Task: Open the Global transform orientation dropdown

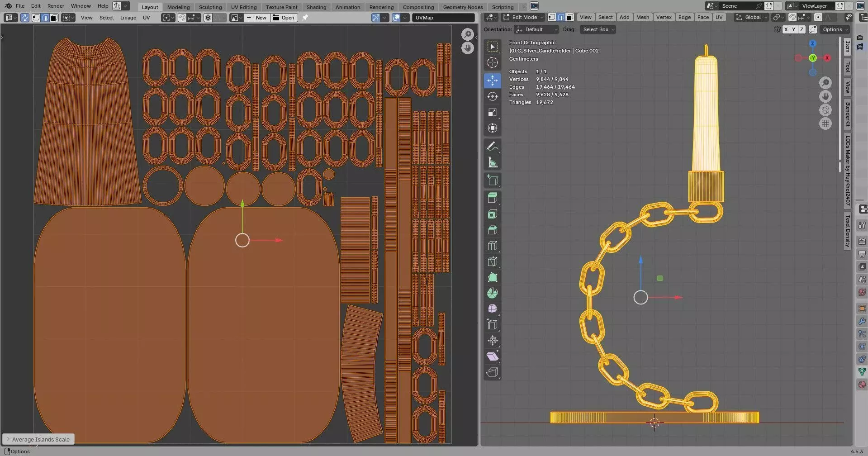Action: tap(751, 17)
